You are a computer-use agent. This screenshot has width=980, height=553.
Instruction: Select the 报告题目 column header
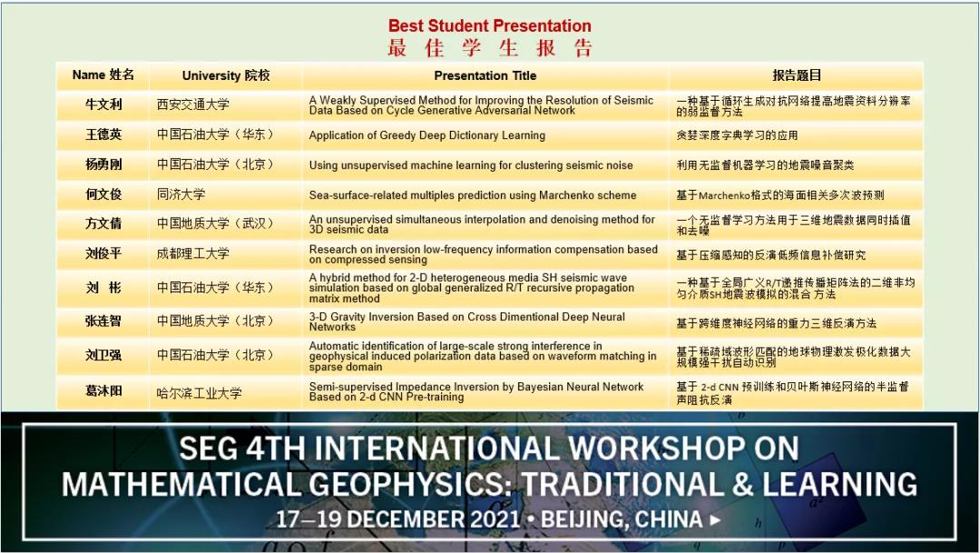(x=796, y=76)
